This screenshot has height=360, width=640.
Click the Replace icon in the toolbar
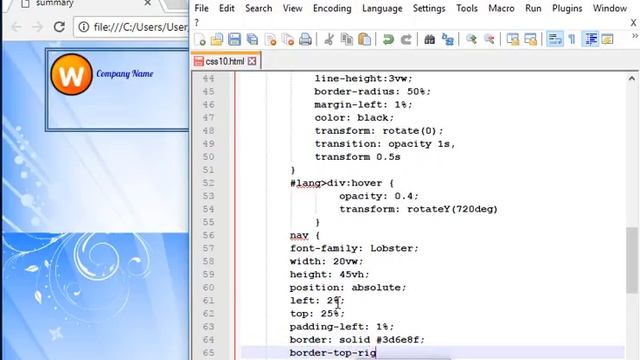pyautogui.click(x=448, y=39)
